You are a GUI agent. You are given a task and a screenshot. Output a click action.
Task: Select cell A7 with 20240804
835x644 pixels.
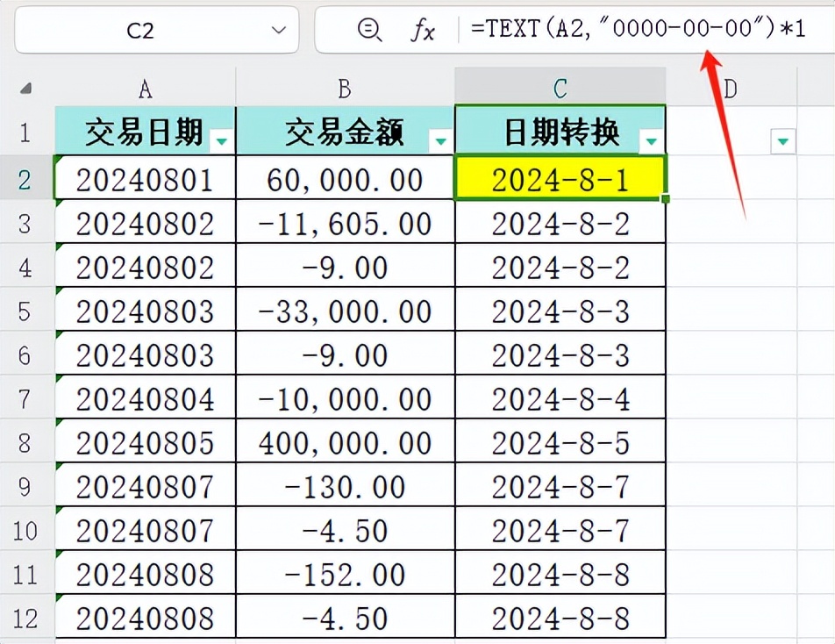pyautogui.click(x=145, y=397)
